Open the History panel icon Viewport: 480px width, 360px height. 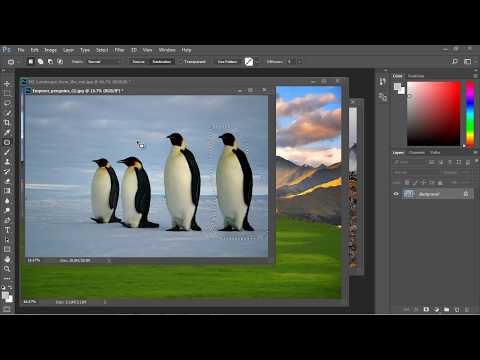[x=383, y=82]
